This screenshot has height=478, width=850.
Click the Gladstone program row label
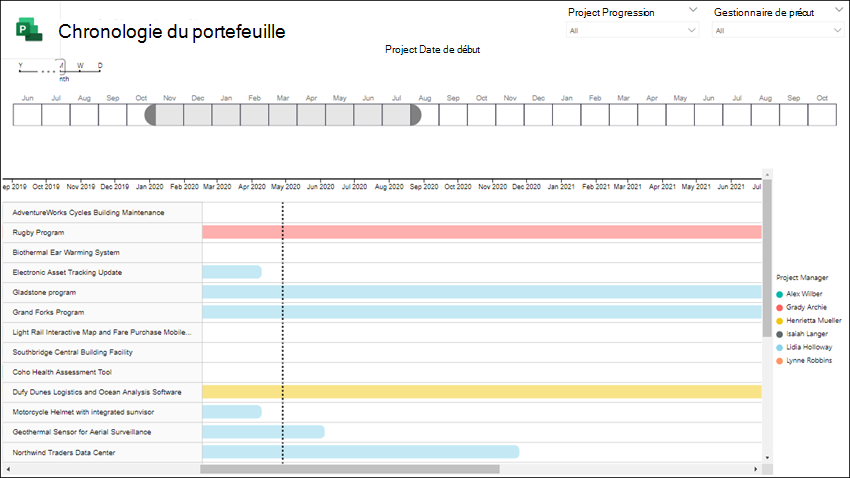44,293
